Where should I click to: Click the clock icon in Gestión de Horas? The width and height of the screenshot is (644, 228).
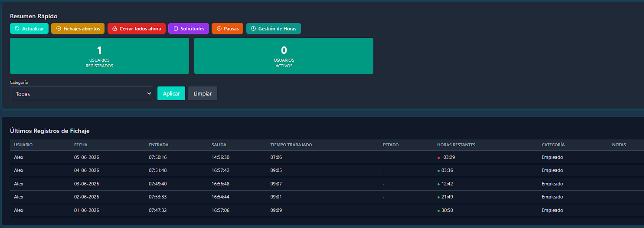tap(253, 29)
